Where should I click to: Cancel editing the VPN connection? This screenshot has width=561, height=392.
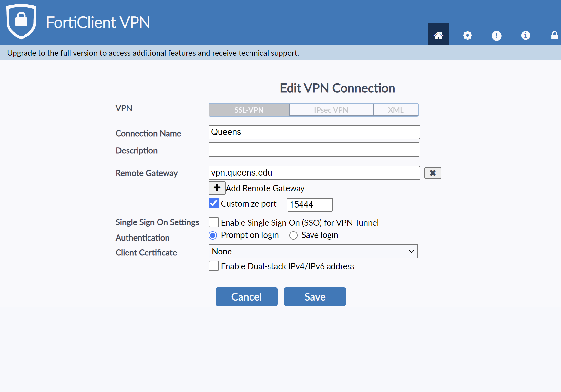246,297
